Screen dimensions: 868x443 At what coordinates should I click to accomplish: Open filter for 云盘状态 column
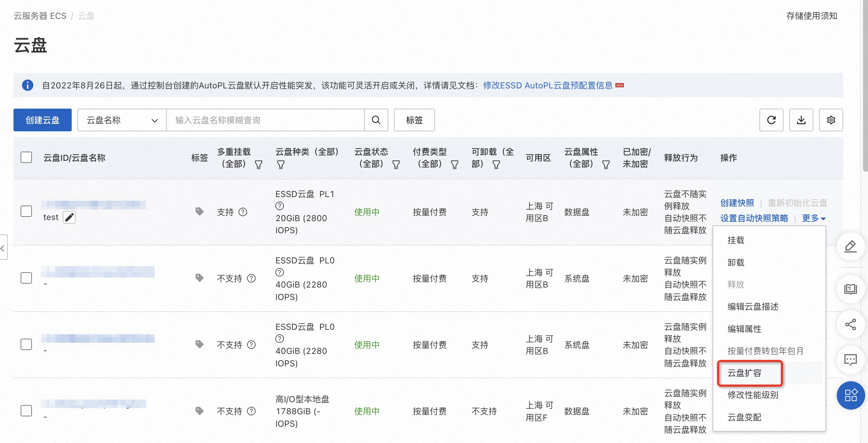tap(396, 164)
